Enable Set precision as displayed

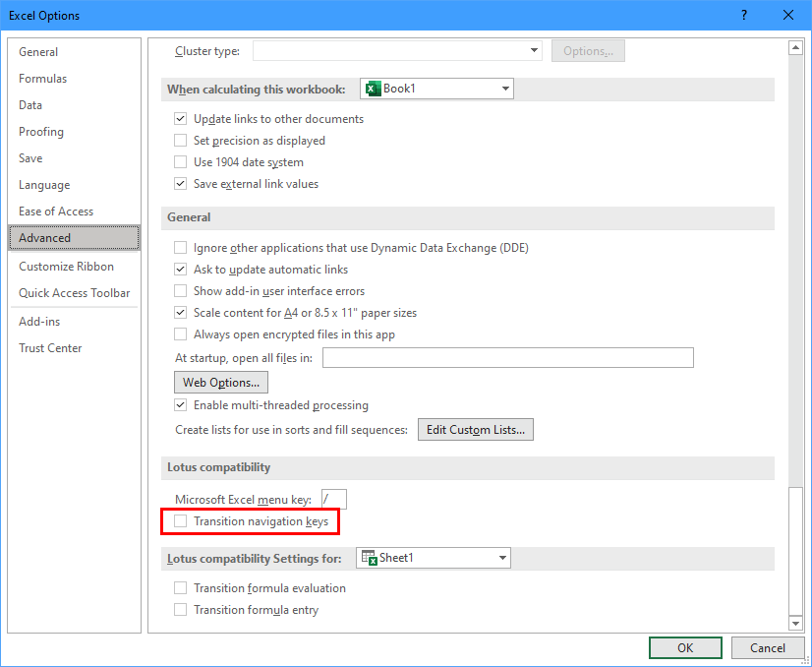click(x=180, y=141)
